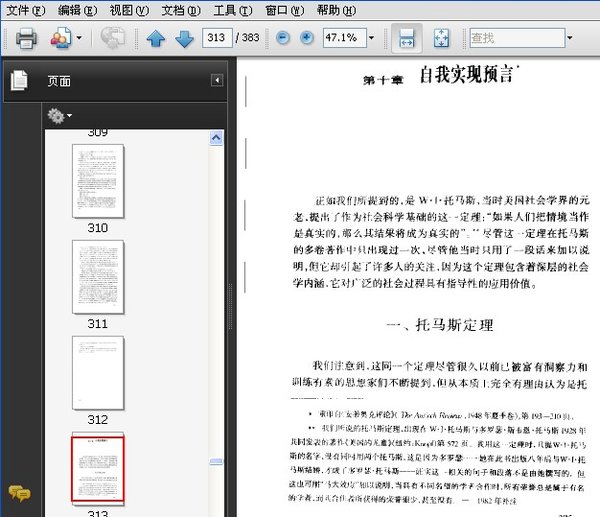Click the previous page up arrow
The height and width of the screenshot is (517, 600).
click(x=156, y=39)
